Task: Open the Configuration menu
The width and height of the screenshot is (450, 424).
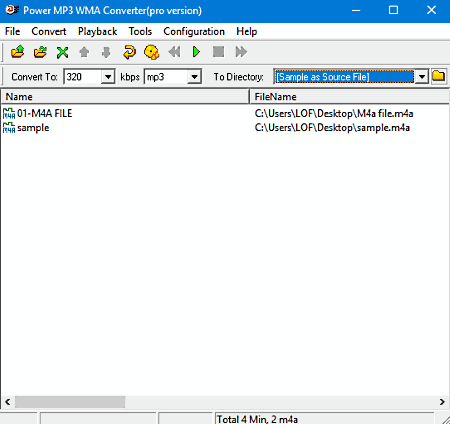Action: (x=194, y=31)
